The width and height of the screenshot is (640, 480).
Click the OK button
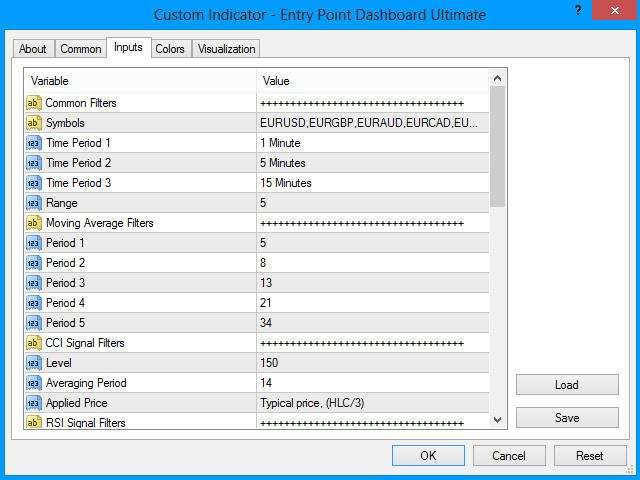click(x=428, y=456)
